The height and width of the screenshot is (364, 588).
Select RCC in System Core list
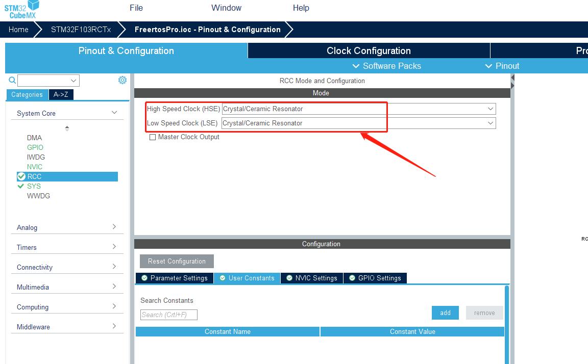point(67,176)
